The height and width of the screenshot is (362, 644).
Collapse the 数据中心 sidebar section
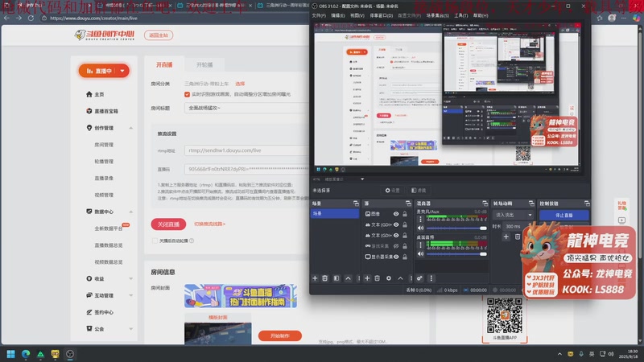[x=130, y=212]
